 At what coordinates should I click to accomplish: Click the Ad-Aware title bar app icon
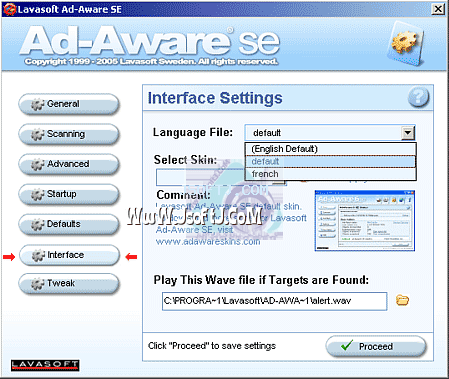9,9
